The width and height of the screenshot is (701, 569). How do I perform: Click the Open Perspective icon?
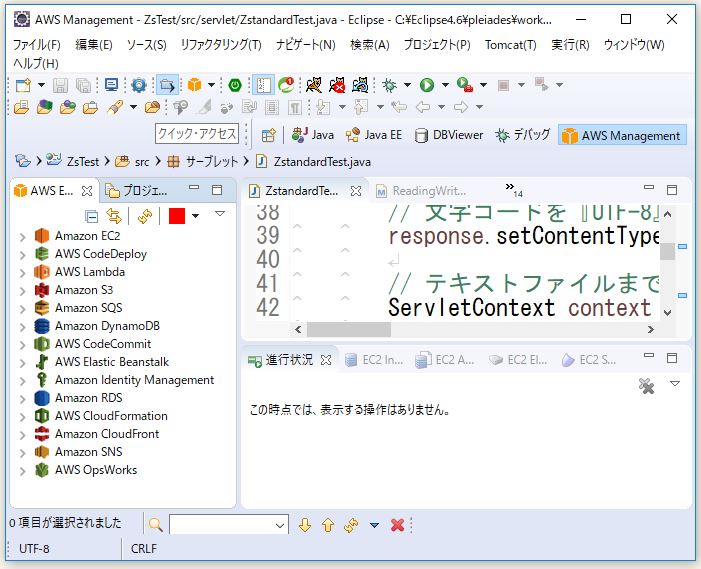click(x=269, y=135)
